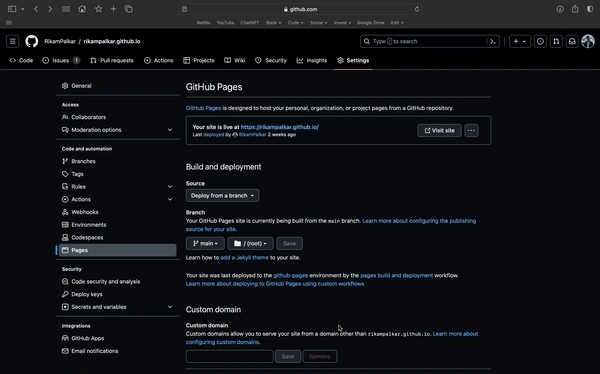The image size is (600, 374).
Task: Open the Code bookmarks folder dropdown
Action: click(x=295, y=23)
